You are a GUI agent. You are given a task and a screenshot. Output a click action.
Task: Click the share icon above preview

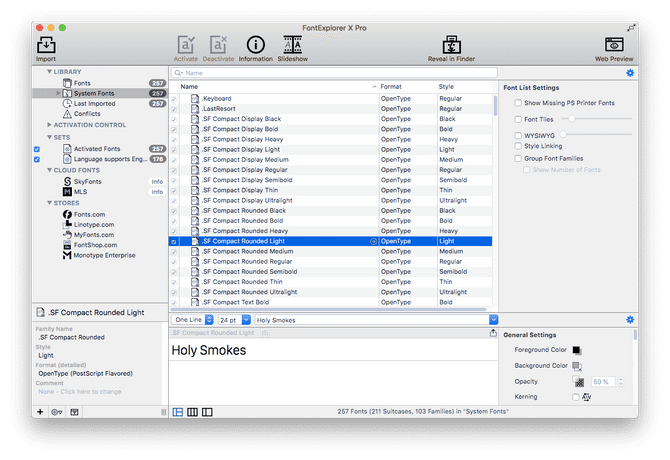[493, 333]
